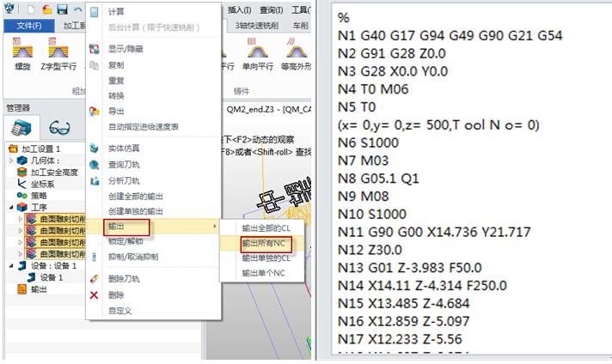Switch to the 3轴快速铣削 ribbon tab
The width and height of the screenshot is (612, 364).
(x=256, y=26)
